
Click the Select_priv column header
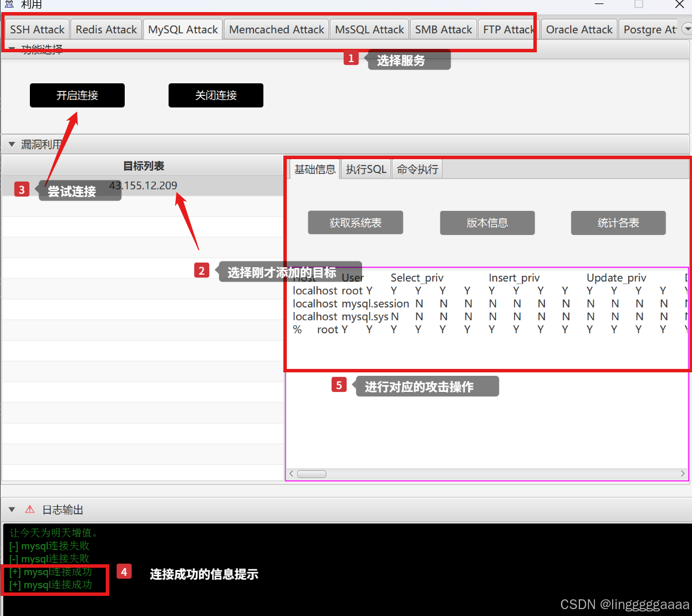point(417,278)
